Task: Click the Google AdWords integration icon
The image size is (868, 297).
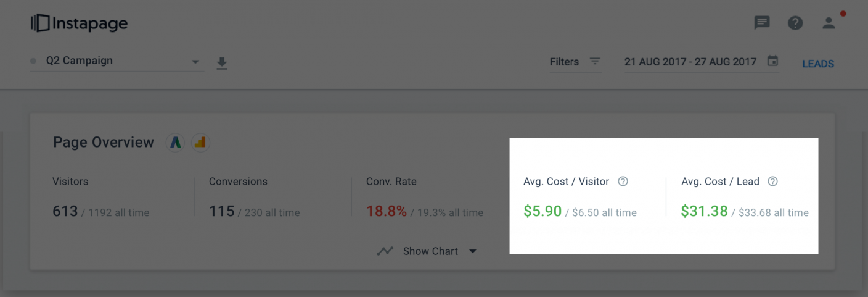Action: 176,143
